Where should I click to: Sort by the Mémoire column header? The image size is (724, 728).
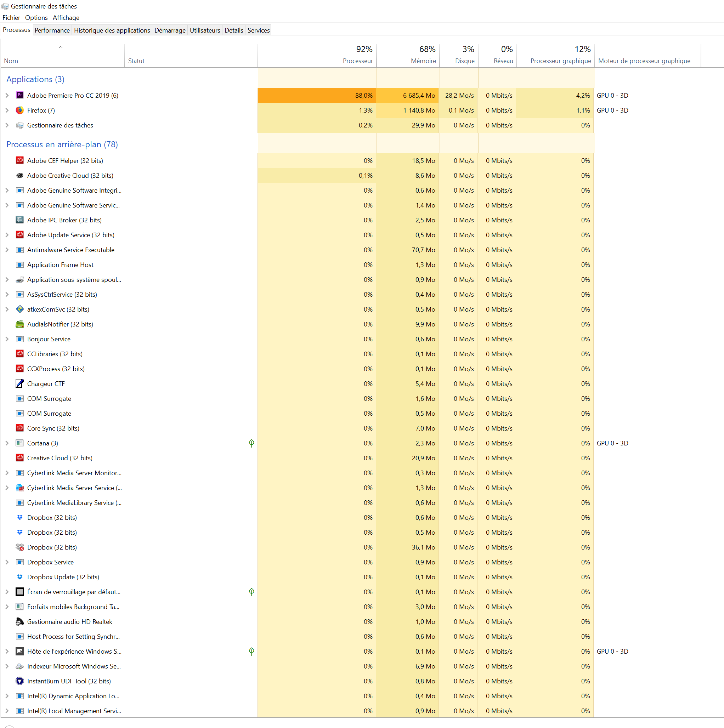pos(408,55)
